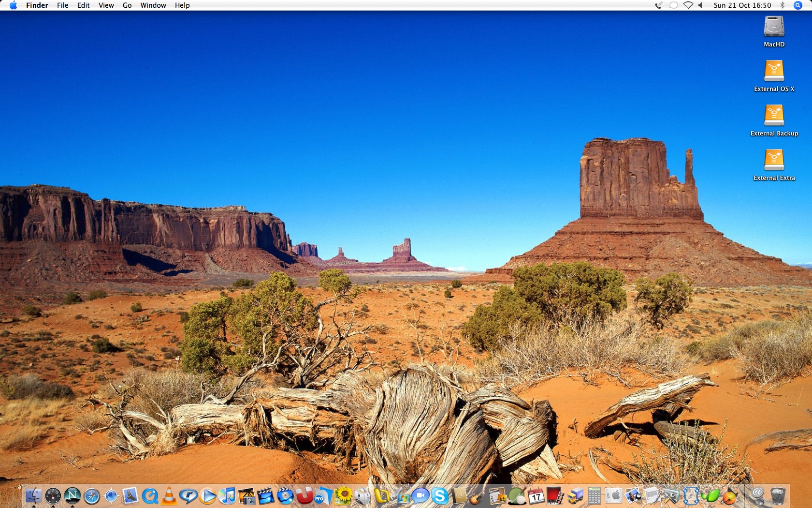Viewport: 812px width, 508px height.
Task: Open System Preferences Apple switch icon
Action: point(614,496)
